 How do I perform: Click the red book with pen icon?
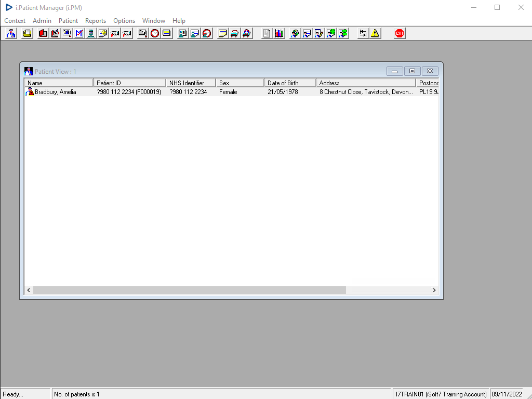55,33
